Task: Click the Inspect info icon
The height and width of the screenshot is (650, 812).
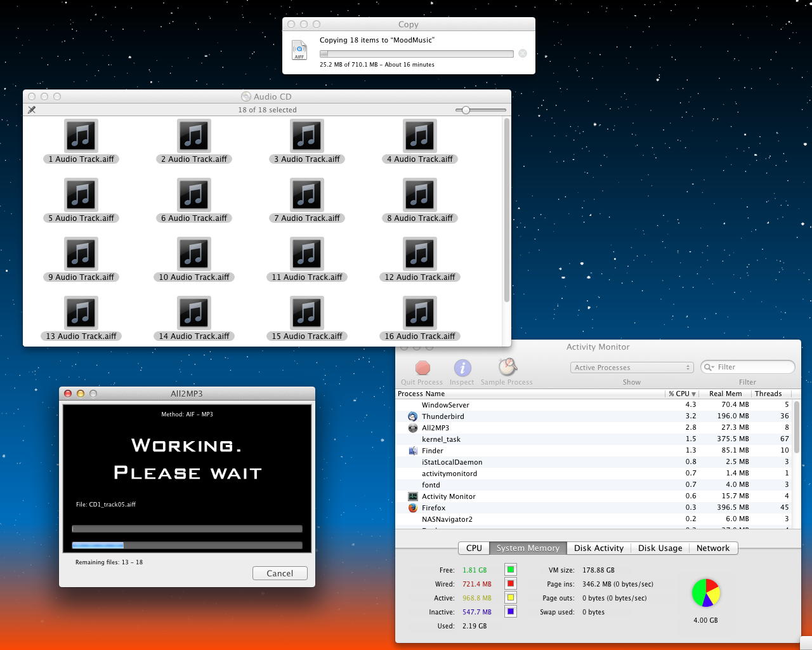Action: 462,368
